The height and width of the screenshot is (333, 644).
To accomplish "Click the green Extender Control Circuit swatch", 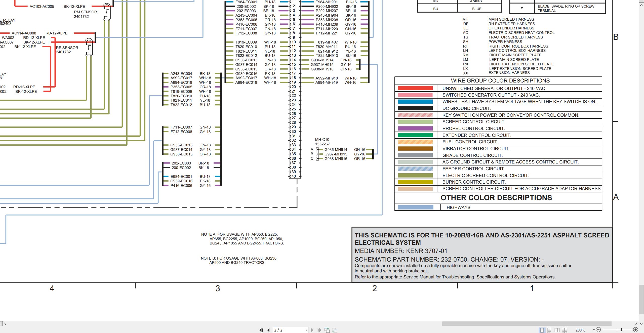I will tap(415, 135).
